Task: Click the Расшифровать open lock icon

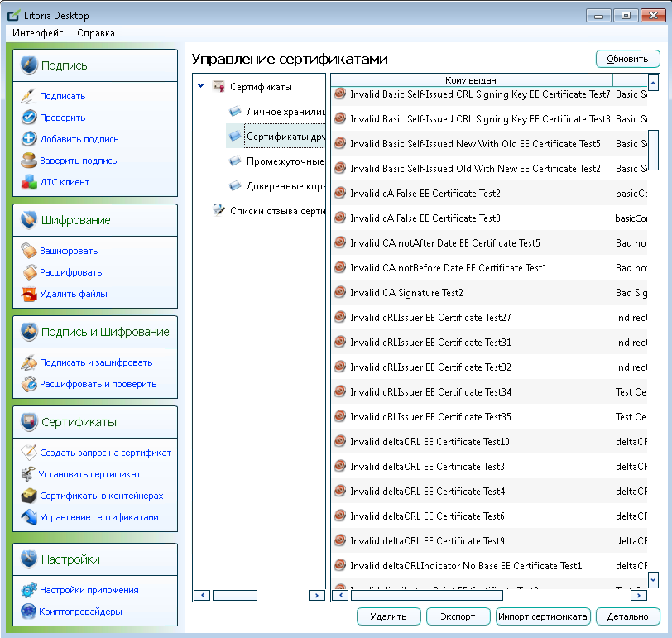Action: (29, 272)
